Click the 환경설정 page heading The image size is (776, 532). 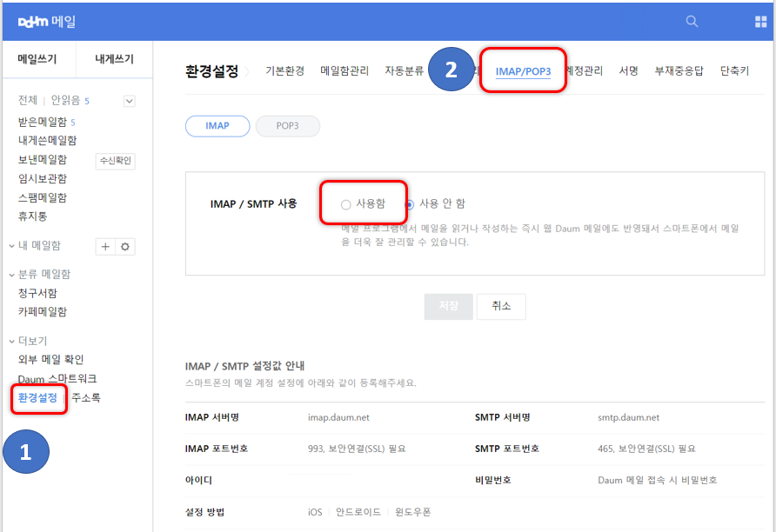(x=211, y=71)
